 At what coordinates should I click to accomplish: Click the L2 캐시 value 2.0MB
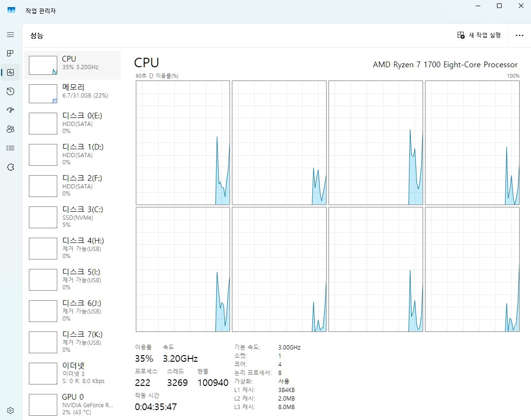click(286, 399)
